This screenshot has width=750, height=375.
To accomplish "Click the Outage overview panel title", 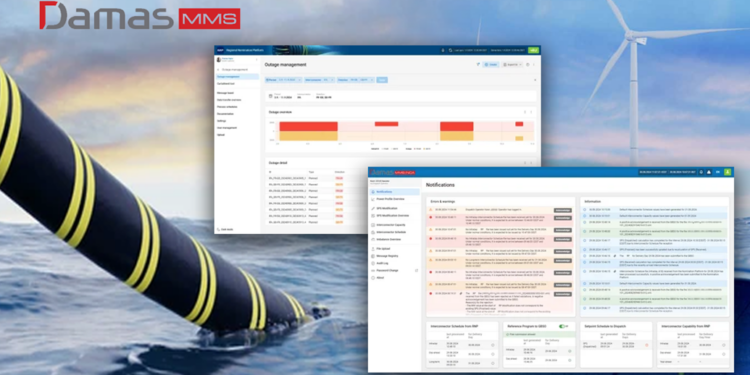I will (x=280, y=112).
